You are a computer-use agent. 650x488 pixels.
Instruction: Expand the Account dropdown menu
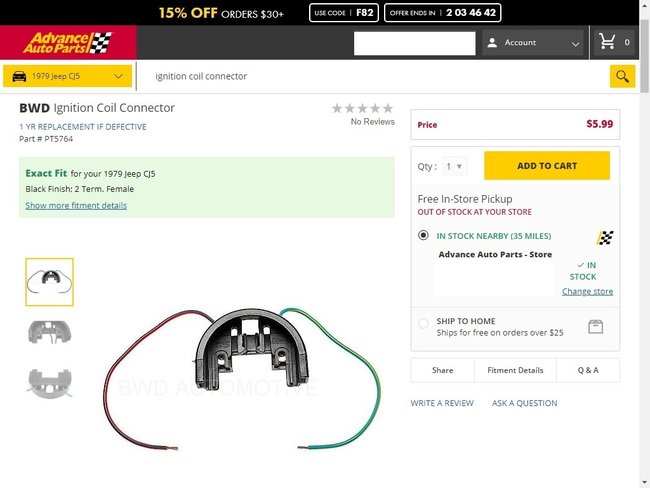click(x=575, y=43)
